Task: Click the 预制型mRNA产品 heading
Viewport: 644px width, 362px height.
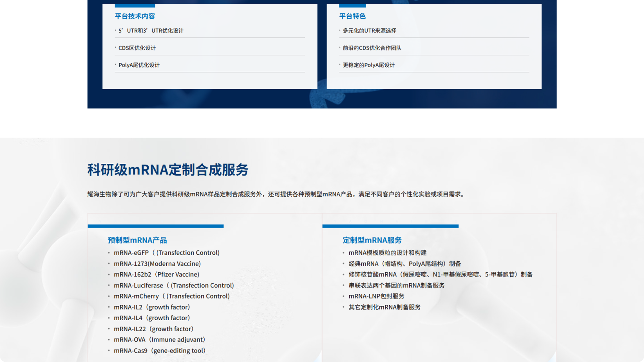Action: point(138,240)
